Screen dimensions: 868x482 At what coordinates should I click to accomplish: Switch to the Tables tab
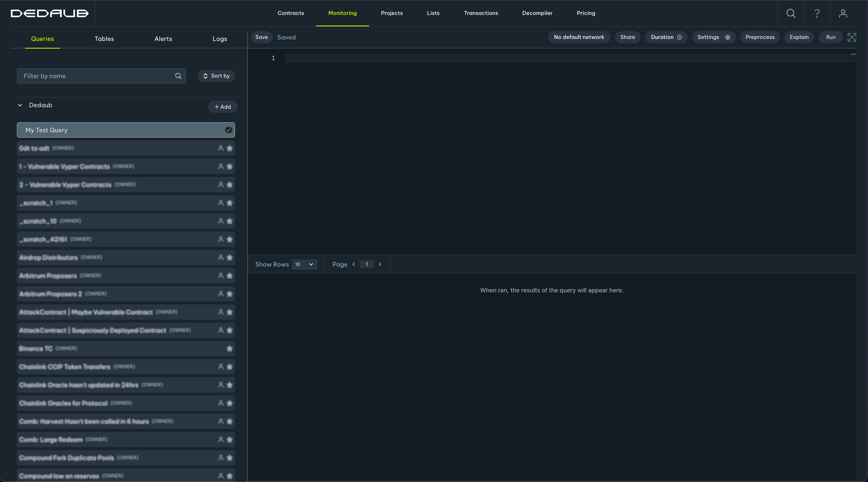[104, 39]
